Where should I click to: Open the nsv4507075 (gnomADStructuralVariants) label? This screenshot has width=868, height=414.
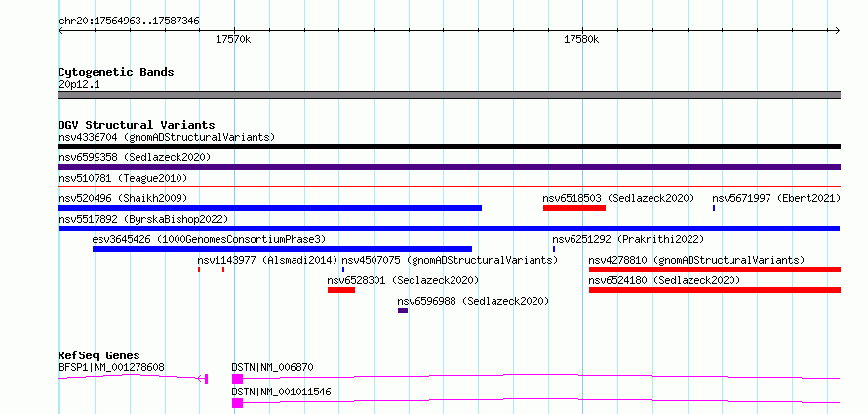tap(450, 260)
